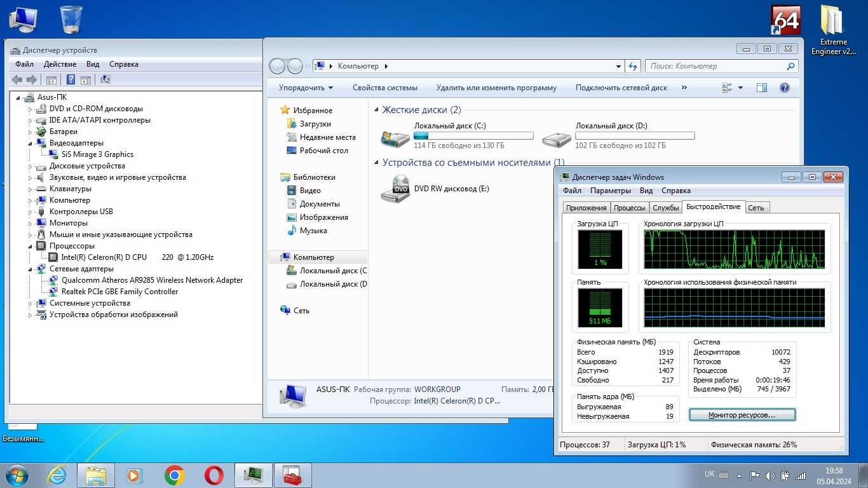Viewport: 868px width, 488px height.
Task: Expand DVD и CD-ROM дисководы node
Action: [29, 109]
